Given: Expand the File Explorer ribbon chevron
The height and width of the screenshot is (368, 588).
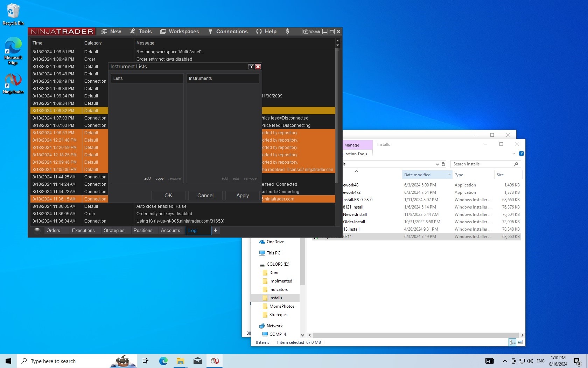Looking at the screenshot, I should (513, 154).
